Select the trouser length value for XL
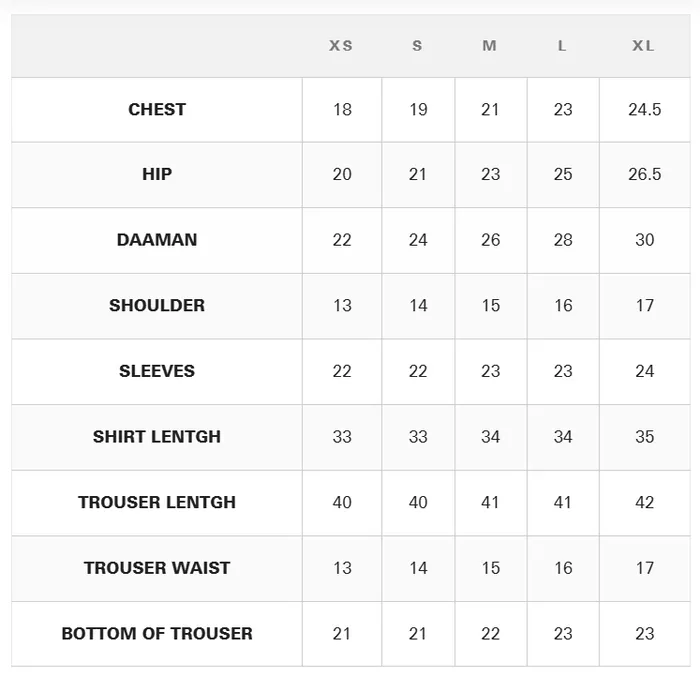700x677 pixels. (644, 502)
